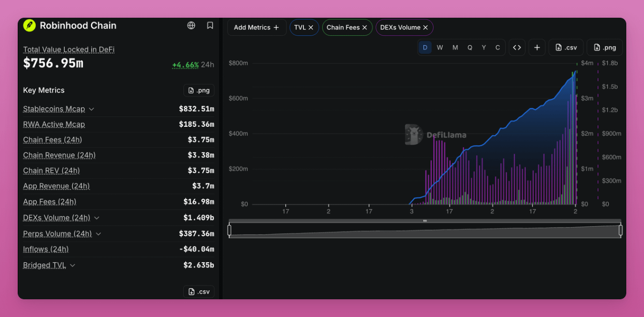Bookmark Robinhood Chain with the bookmark icon
Screen dimensions: 644x317
pos(210,25)
